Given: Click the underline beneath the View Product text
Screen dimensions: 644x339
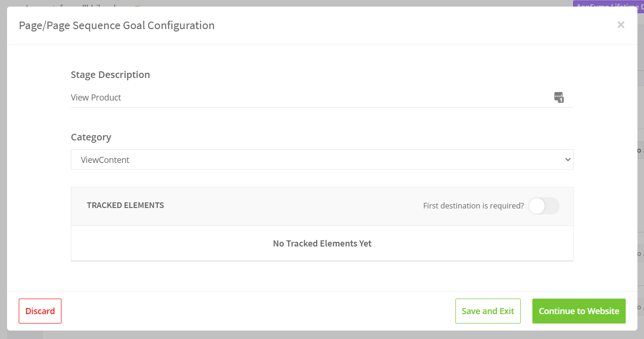Looking at the screenshot, I should click(322, 107).
